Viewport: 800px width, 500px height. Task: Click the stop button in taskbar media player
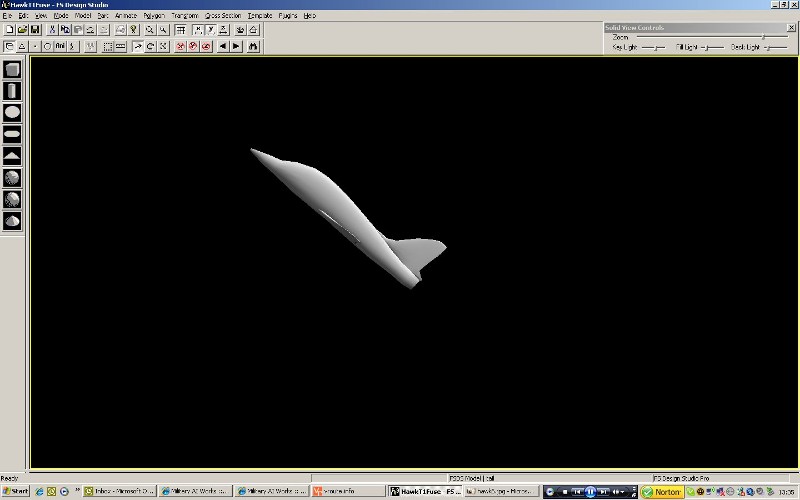pyautogui.click(x=564, y=492)
